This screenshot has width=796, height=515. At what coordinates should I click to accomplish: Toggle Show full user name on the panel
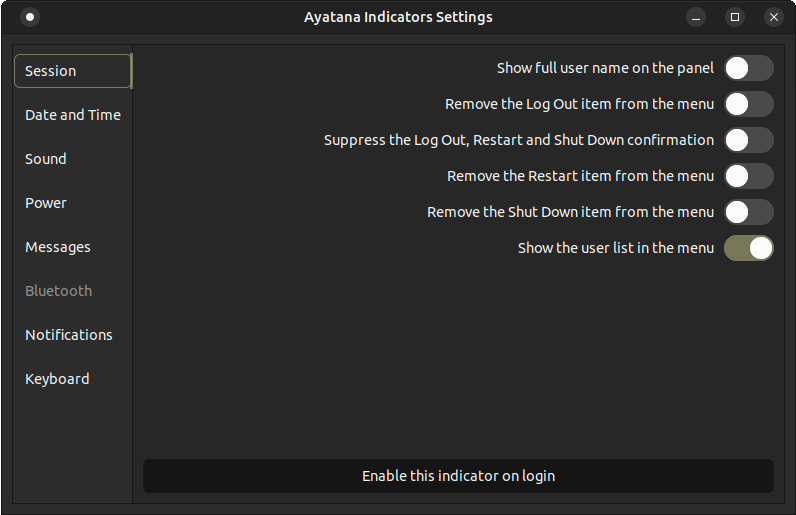(x=748, y=68)
